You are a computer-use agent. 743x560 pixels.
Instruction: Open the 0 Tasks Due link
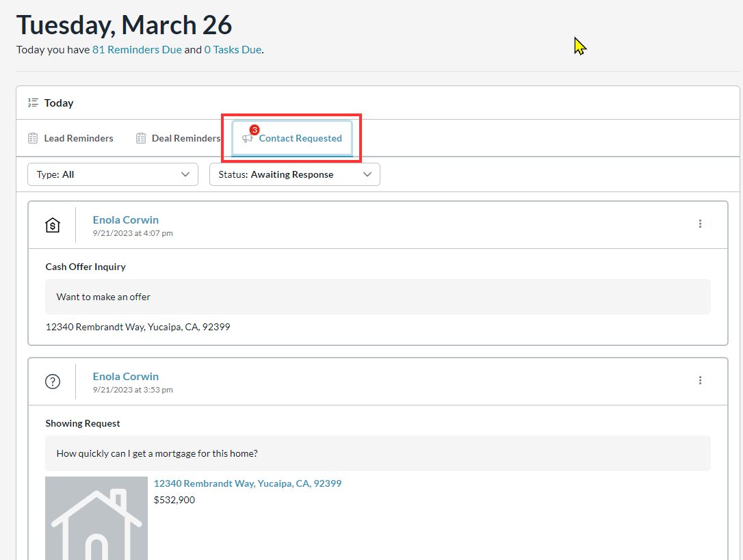point(233,50)
